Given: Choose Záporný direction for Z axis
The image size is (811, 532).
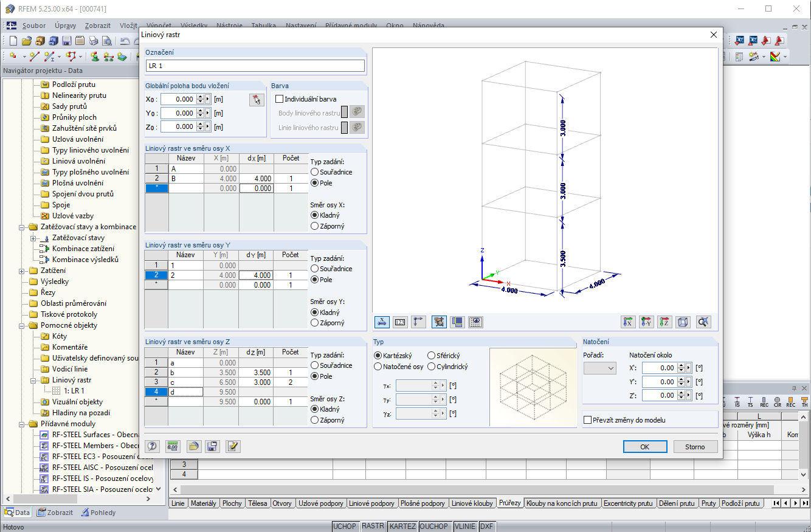Looking at the screenshot, I should pyautogui.click(x=314, y=420).
